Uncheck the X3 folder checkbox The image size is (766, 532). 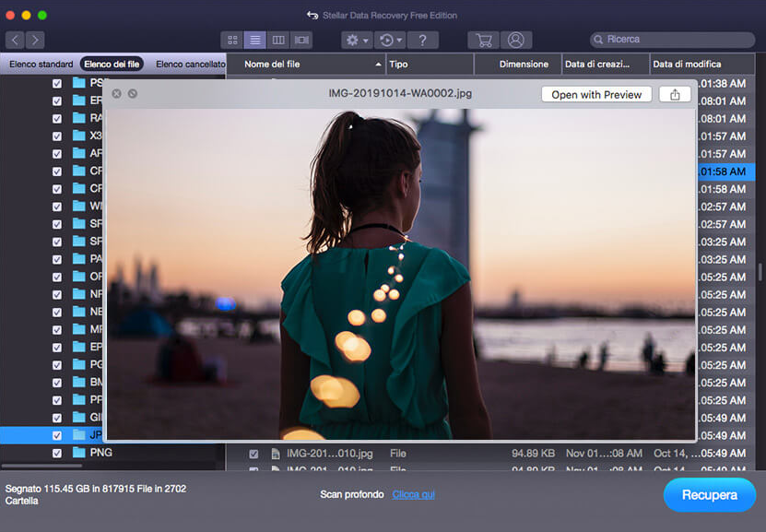(57, 136)
